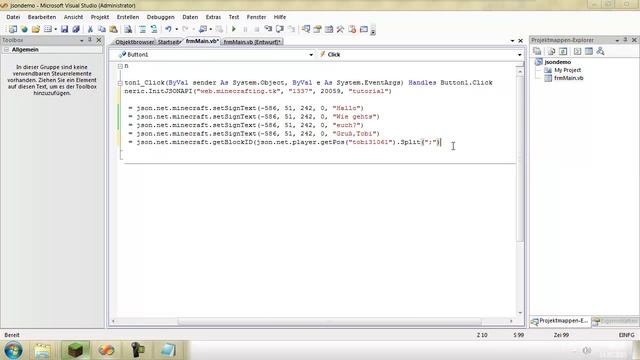Collapse the Button1_Click sub outline
Screen dimensions: 640x360
pyautogui.click(x=120, y=83)
